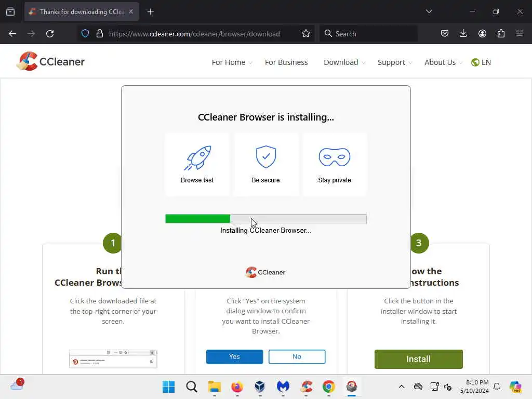Open notifications bell in taskbar
532x399 pixels.
[497, 387]
